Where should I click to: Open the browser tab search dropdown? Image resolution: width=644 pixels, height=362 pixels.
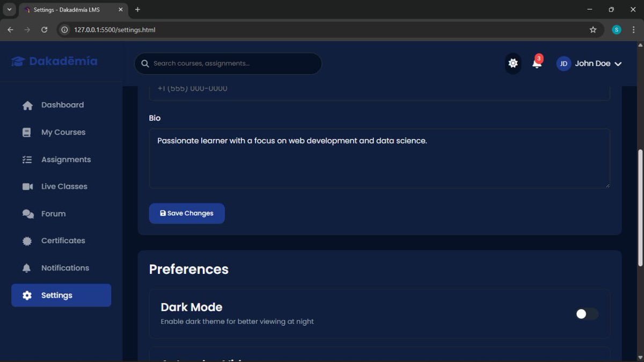(9, 10)
